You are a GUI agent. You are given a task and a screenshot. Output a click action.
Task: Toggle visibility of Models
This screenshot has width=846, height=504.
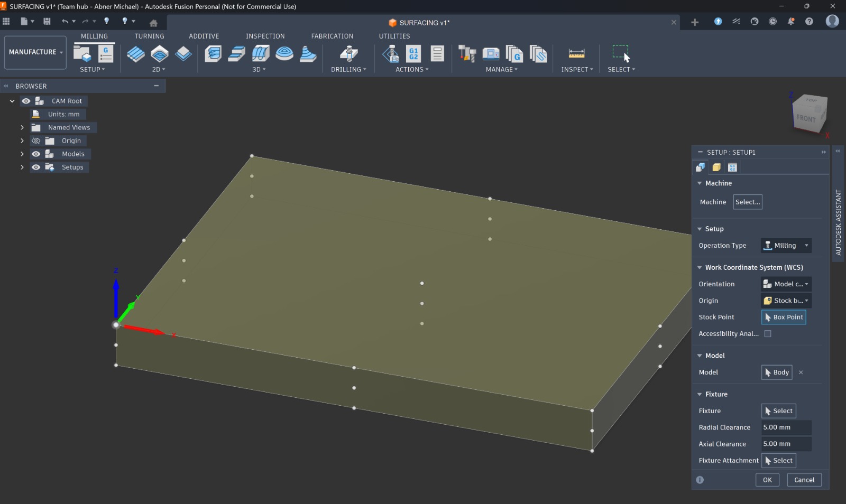(36, 154)
